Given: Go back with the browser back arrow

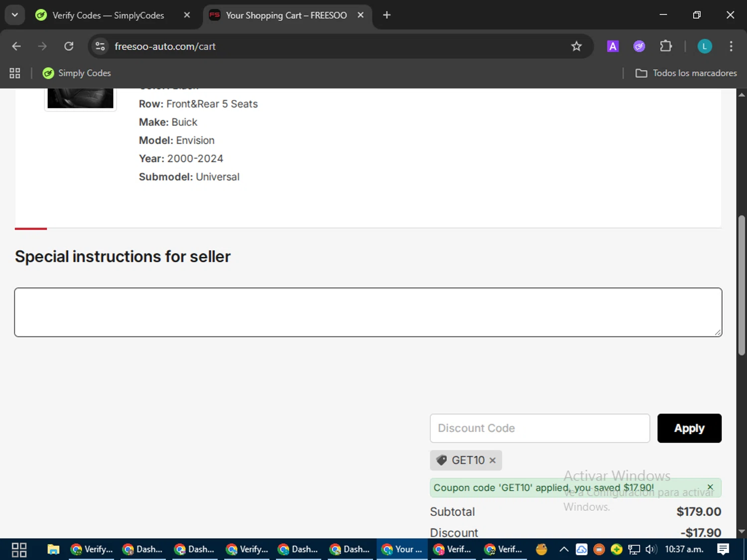Looking at the screenshot, I should point(16,46).
